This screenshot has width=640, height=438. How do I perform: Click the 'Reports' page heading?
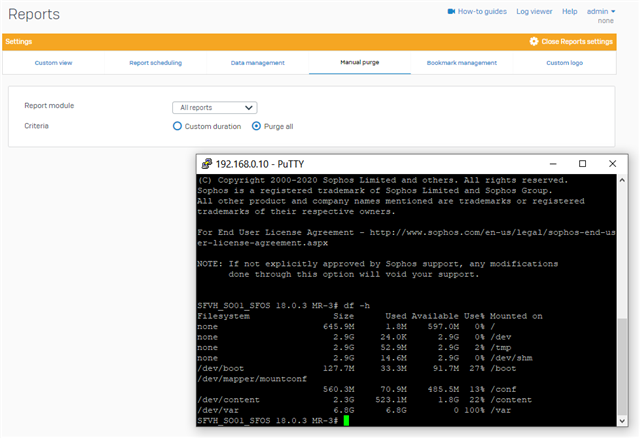(x=34, y=14)
